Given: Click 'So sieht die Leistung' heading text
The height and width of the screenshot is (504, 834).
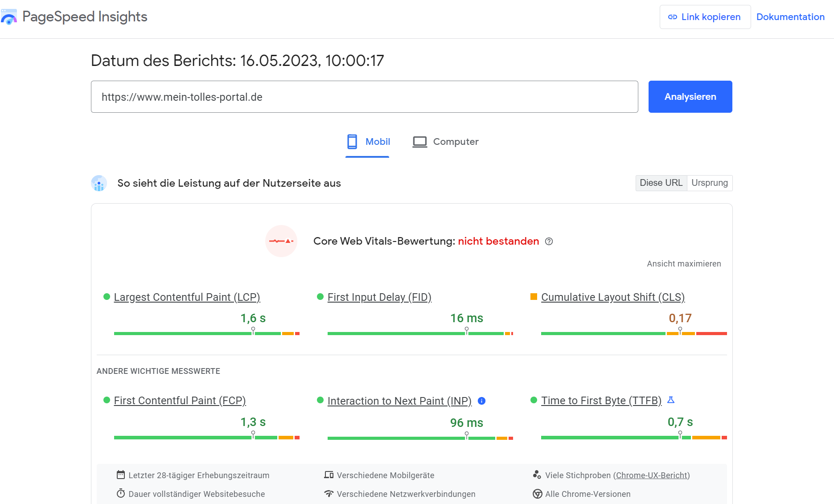Looking at the screenshot, I should tap(229, 183).
